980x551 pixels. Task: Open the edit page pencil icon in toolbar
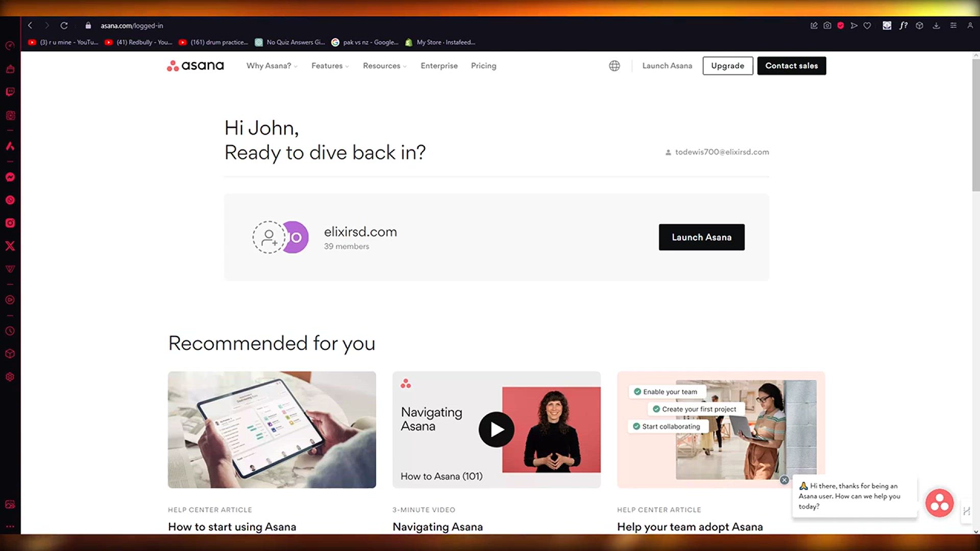click(x=814, y=26)
